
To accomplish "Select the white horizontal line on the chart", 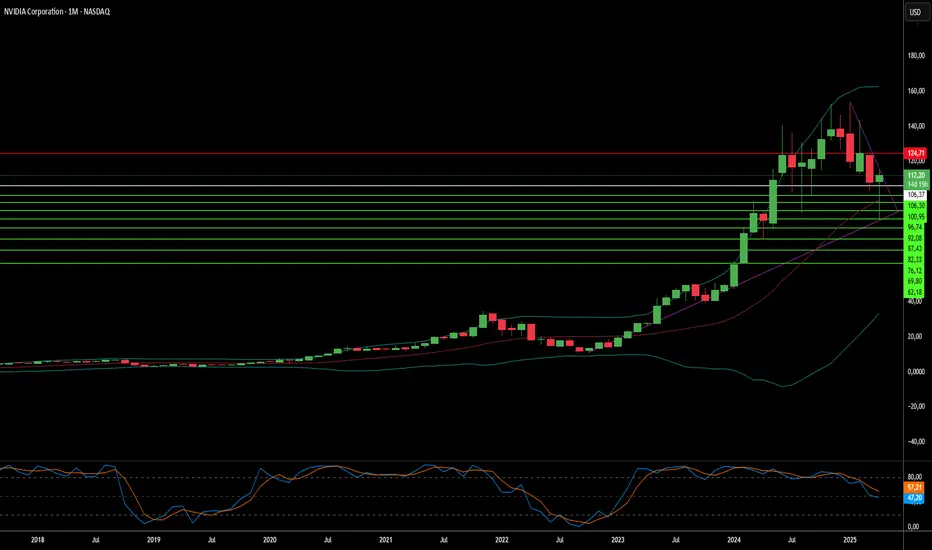I will pyautogui.click(x=452, y=186).
